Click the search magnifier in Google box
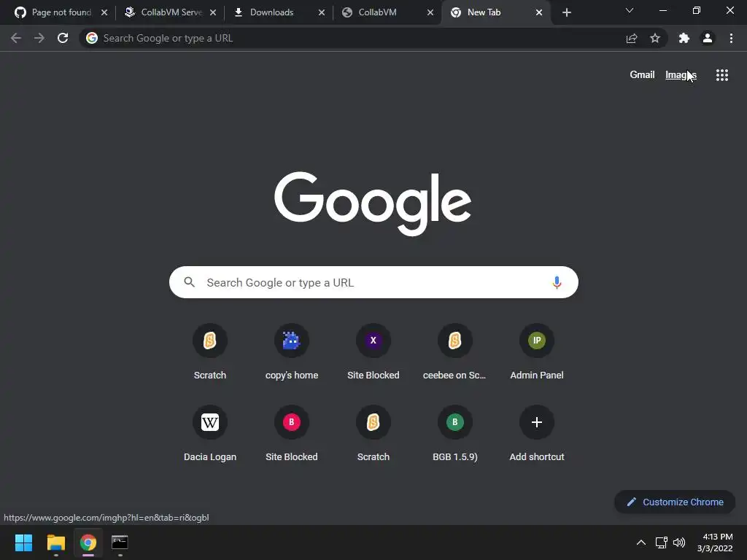Screen dimensions: 747x560 pyautogui.click(x=190, y=282)
